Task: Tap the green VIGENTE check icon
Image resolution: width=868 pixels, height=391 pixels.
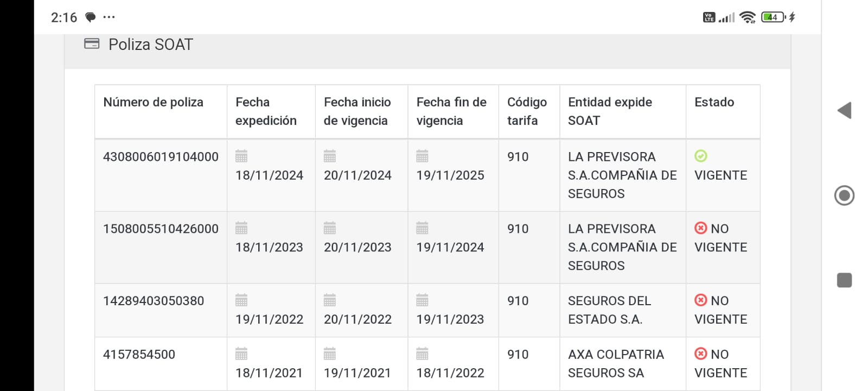Action: pyautogui.click(x=701, y=156)
